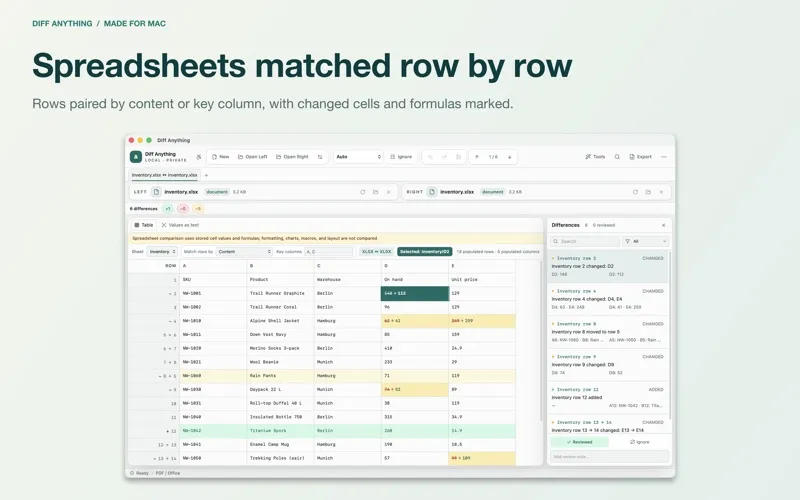This screenshot has width=800, height=500.
Task: Reload the right inventory.xlsx file
Action: (635, 192)
